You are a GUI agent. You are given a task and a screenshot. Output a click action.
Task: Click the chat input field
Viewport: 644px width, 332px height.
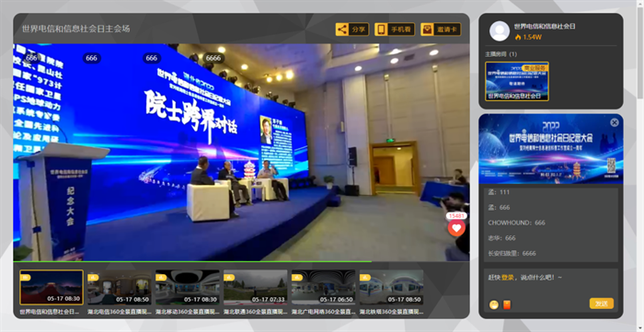551,283
